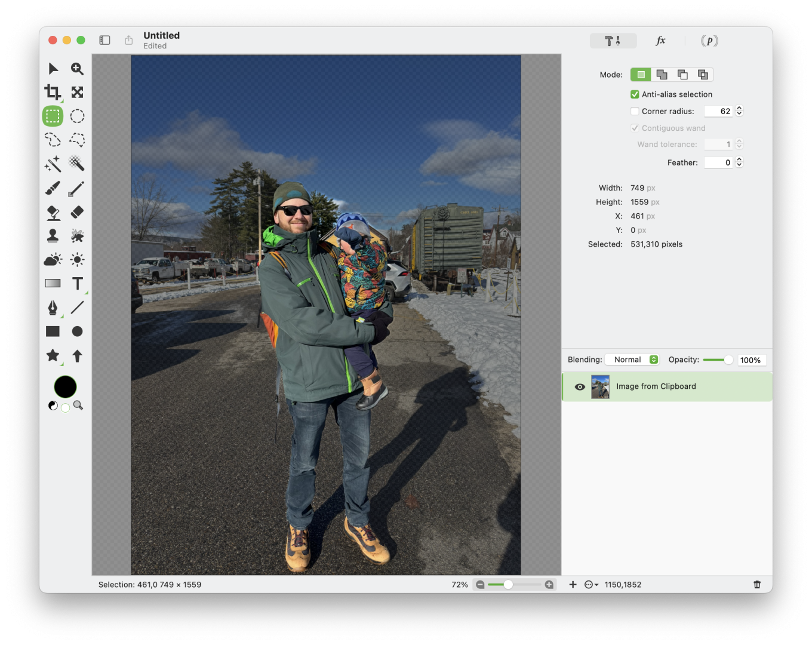The image size is (812, 645).
Task: Toggle the Anti-alias selection checkbox
Action: coord(635,94)
